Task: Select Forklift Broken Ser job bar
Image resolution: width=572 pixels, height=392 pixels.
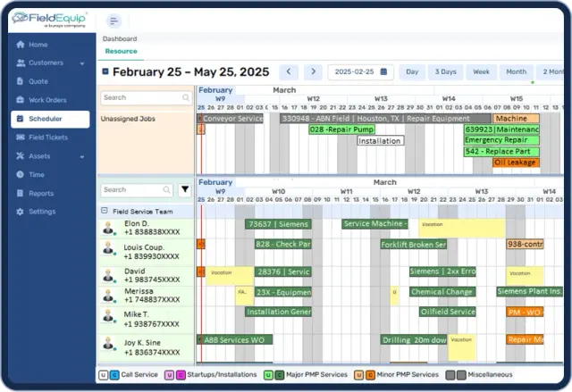Action: [414, 245]
